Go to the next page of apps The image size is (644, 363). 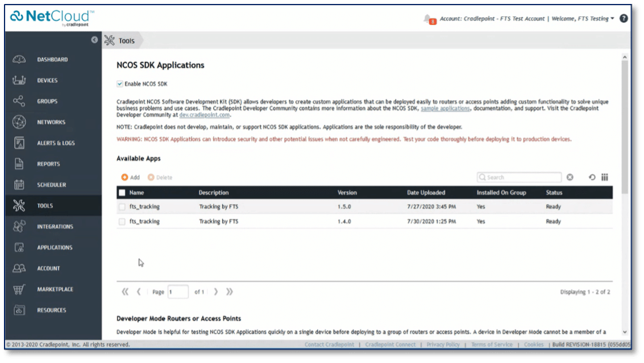coord(215,291)
